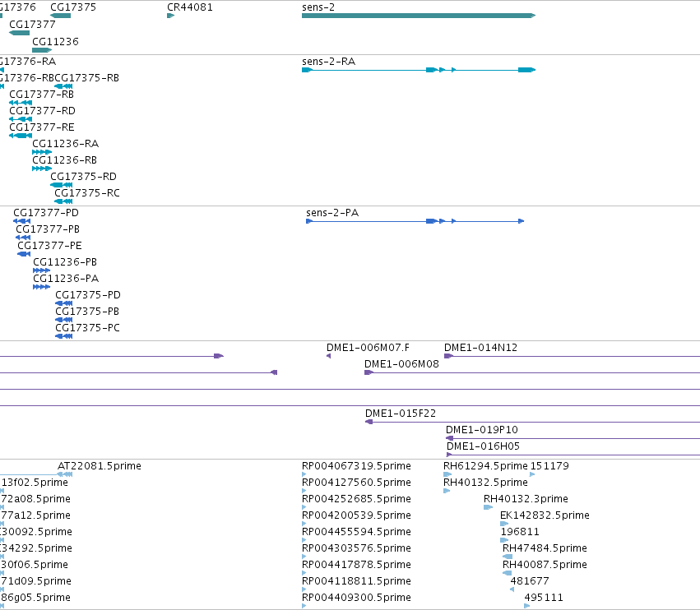Click the CG17377-PE protein glyph
The height and width of the screenshot is (610, 700).
coord(24,254)
